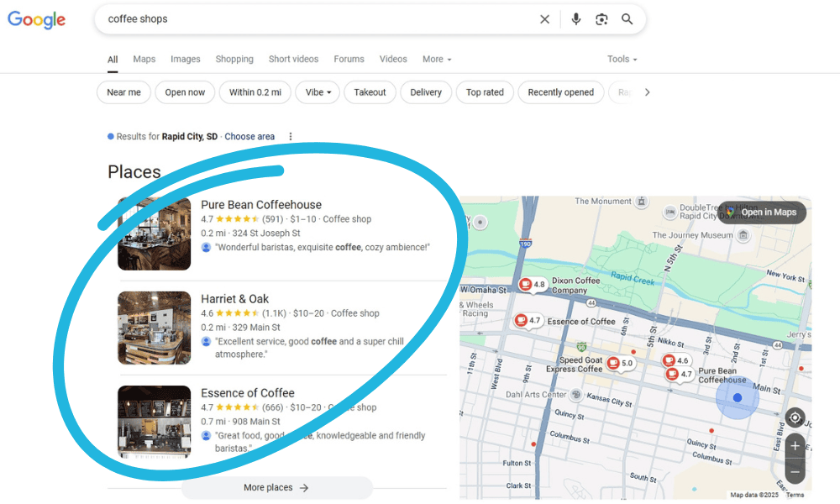Switch to the Images tab
This screenshot has height=504, width=840.
click(186, 59)
